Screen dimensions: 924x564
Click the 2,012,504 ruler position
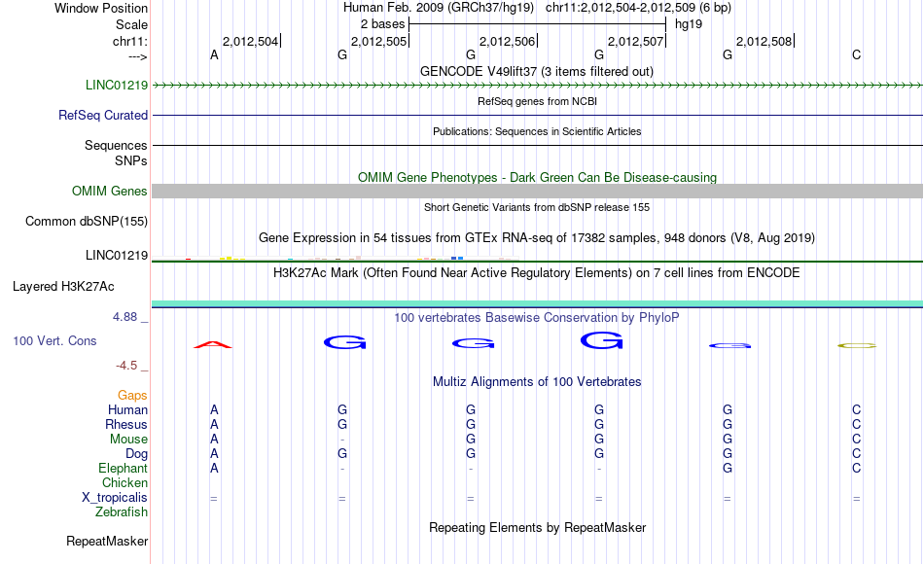coord(251,41)
